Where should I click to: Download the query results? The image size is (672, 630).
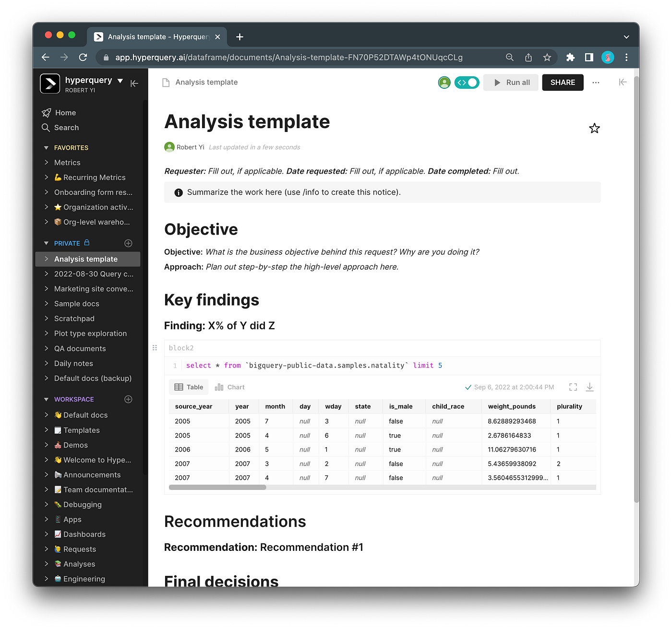pos(589,387)
